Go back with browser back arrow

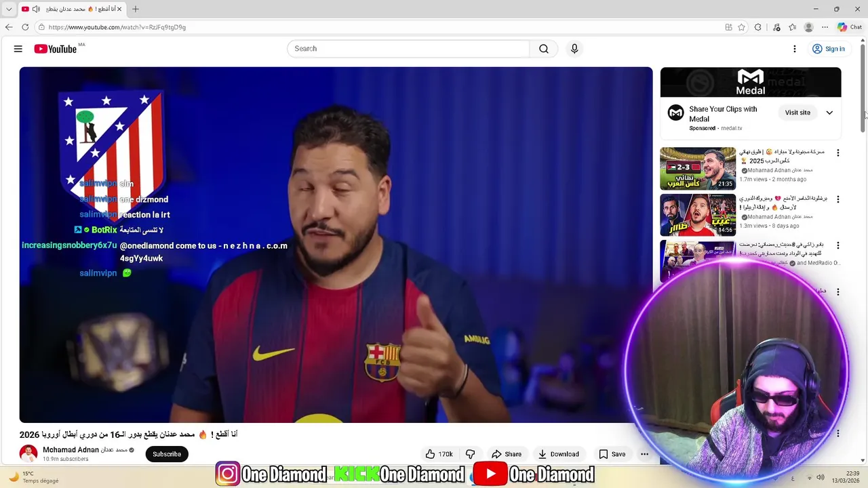click(x=9, y=27)
